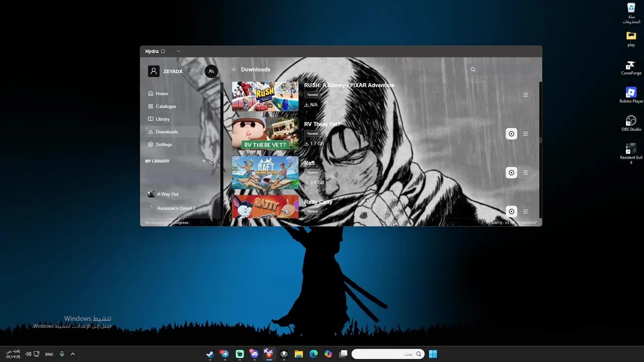The image size is (644, 362).
Task: Select the Roblox Player desktop shortcut
Action: point(631,96)
